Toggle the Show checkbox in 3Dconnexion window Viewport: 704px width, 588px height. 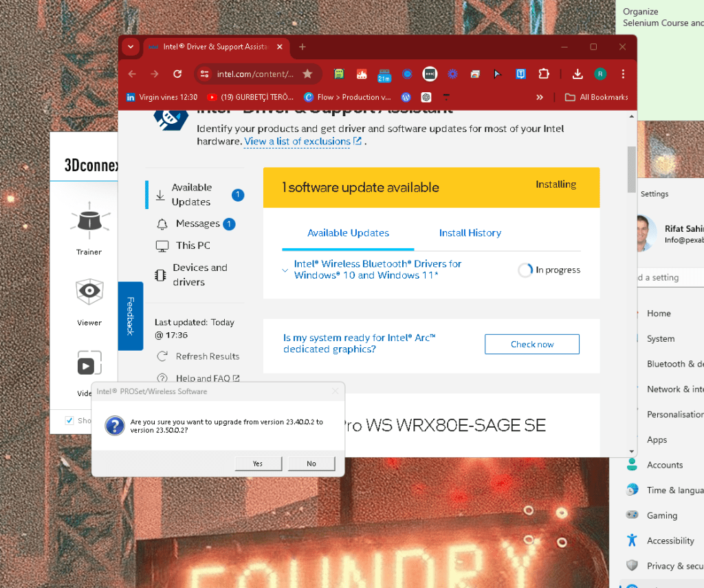coord(69,420)
